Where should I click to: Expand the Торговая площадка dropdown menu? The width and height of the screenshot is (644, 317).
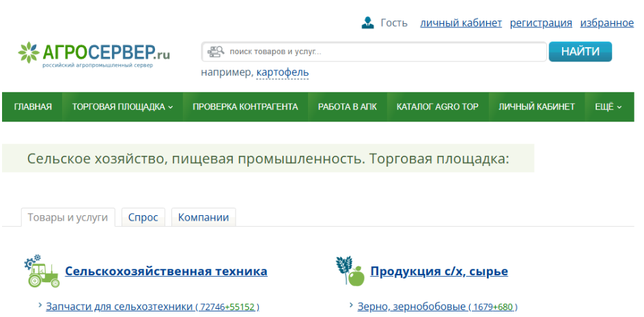(122, 107)
